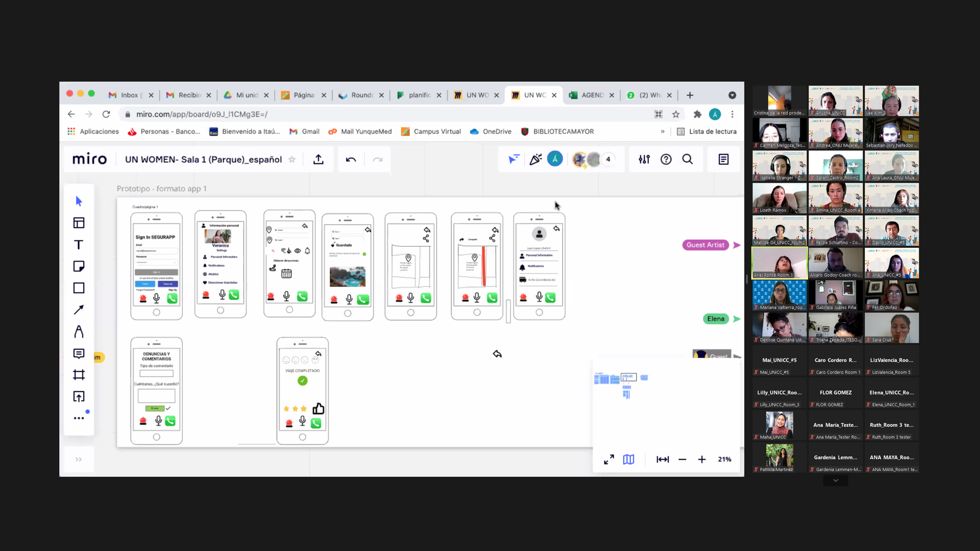
Task: Open Chrome tab search dropdown arrow
Action: 732,95
